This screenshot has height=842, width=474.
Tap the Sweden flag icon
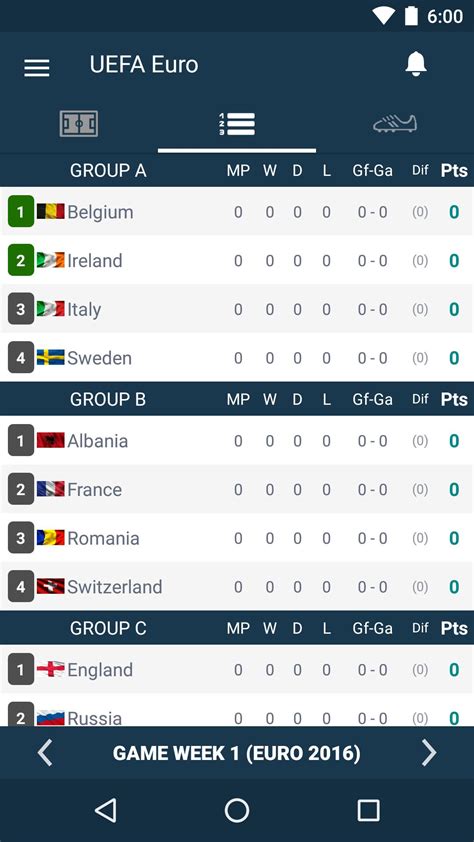pyautogui.click(x=50, y=358)
